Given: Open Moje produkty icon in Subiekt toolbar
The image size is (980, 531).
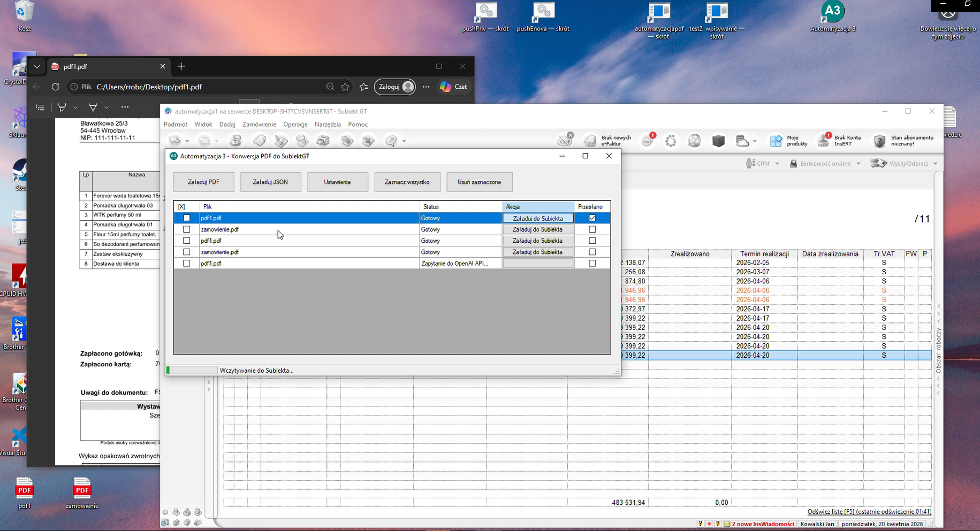Looking at the screenshot, I should tap(776, 141).
